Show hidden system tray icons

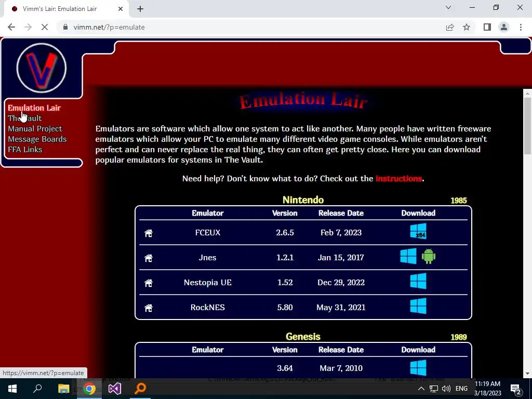click(421, 389)
